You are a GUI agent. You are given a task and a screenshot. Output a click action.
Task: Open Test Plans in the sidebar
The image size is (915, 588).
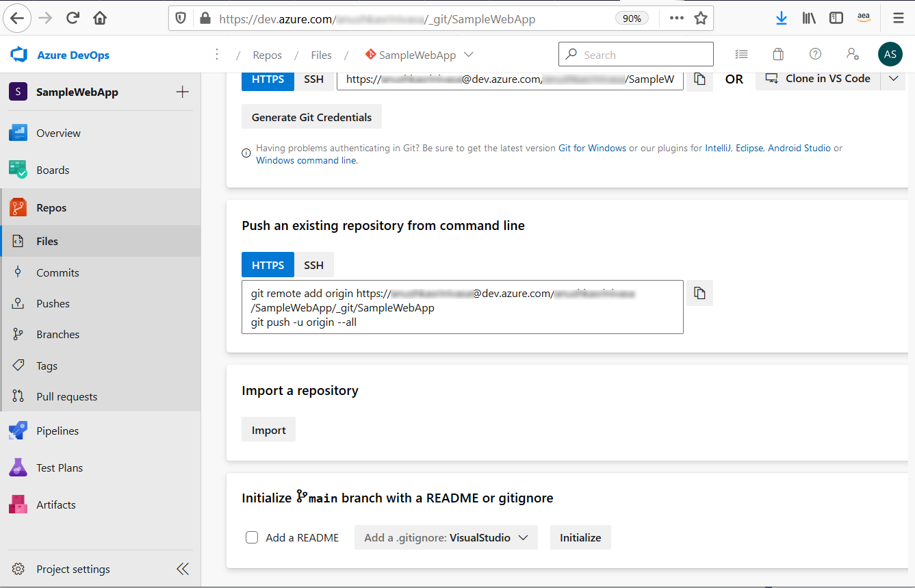click(x=101, y=468)
